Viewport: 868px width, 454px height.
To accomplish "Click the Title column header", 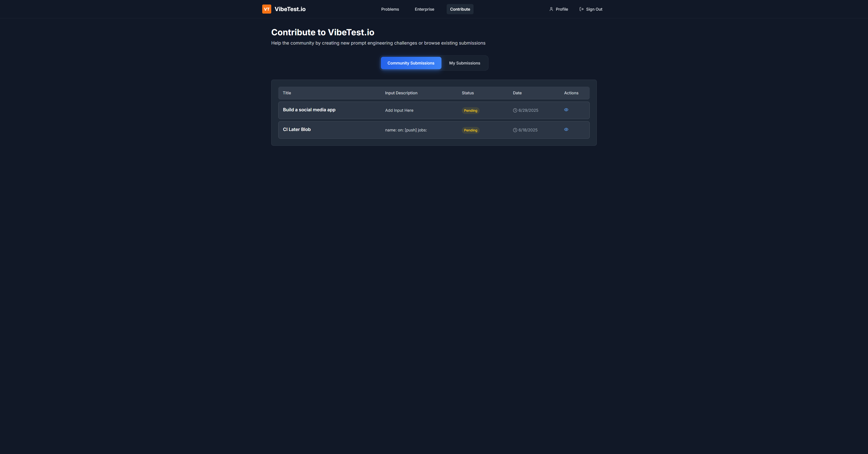I will pos(287,93).
